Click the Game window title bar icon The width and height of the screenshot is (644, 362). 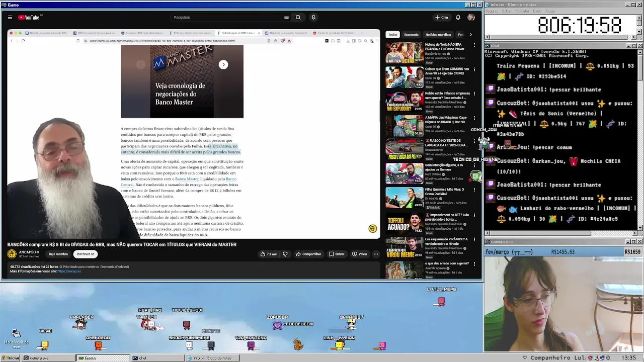(4, 5)
